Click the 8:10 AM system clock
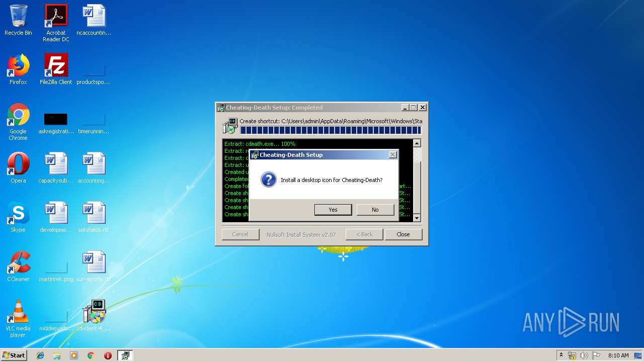Viewport: 644px width, 362px height. coord(618,355)
